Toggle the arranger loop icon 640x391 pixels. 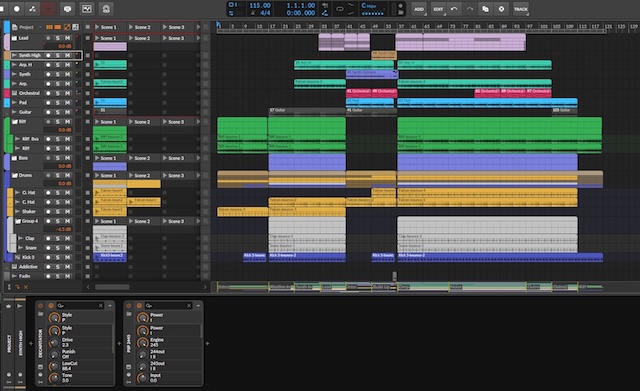(x=340, y=9)
